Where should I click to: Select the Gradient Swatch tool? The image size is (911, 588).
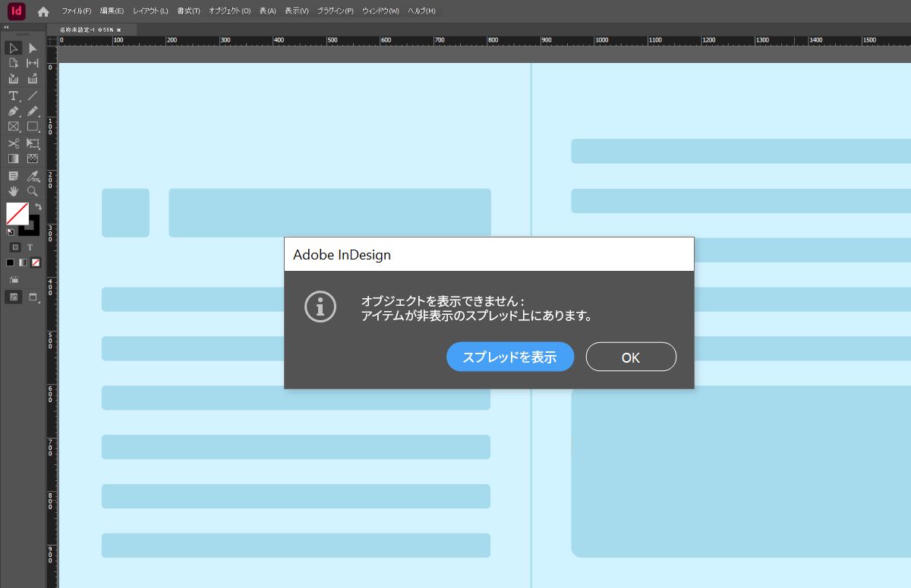14,159
